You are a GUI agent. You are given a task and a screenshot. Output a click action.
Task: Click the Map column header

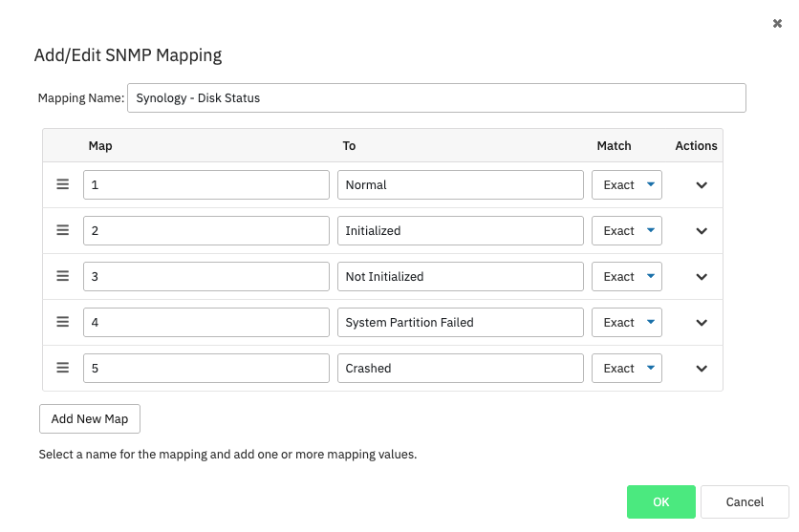pos(100,146)
